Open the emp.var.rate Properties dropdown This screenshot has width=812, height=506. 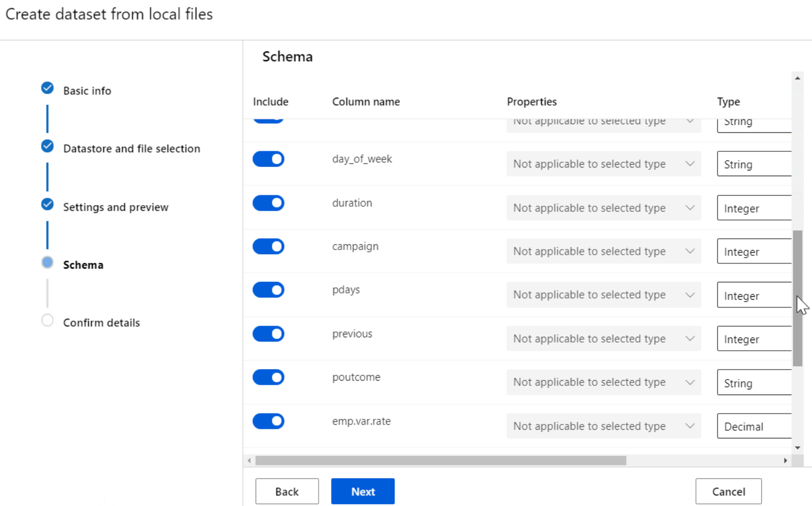tap(603, 426)
